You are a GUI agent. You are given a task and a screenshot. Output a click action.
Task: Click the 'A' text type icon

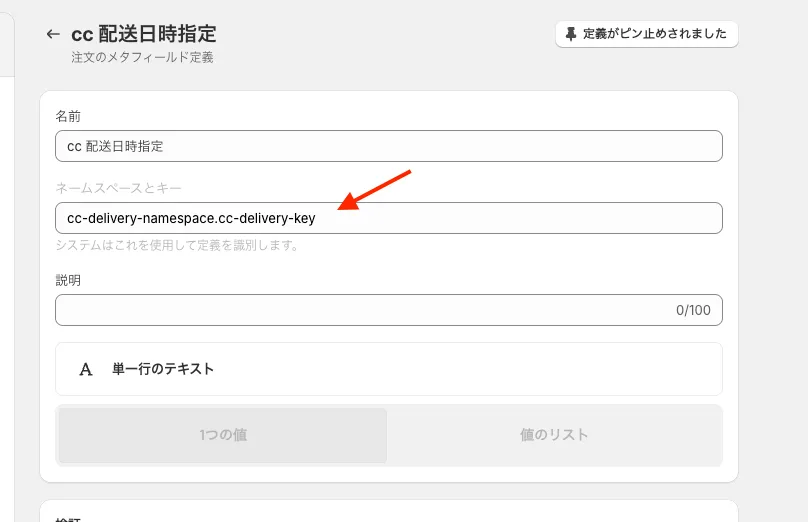pos(86,369)
